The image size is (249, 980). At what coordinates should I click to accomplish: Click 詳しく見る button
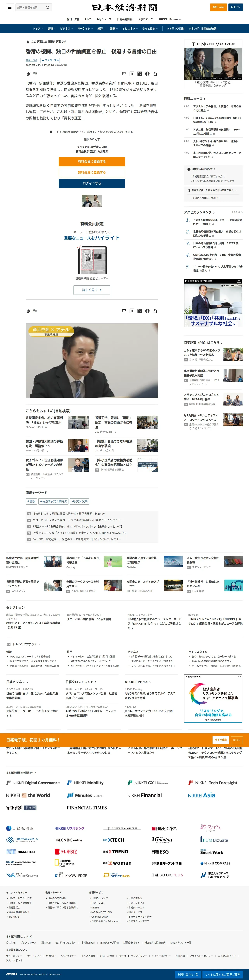(x=92, y=290)
